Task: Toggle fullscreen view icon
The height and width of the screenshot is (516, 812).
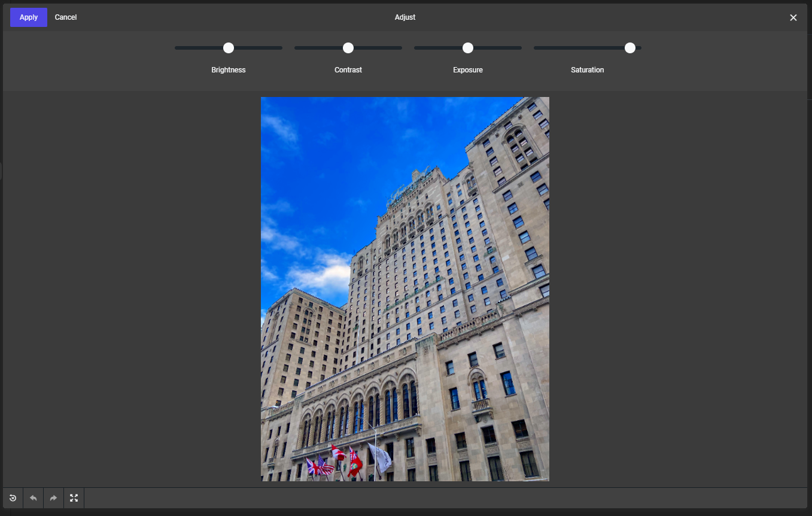Action: pos(74,498)
